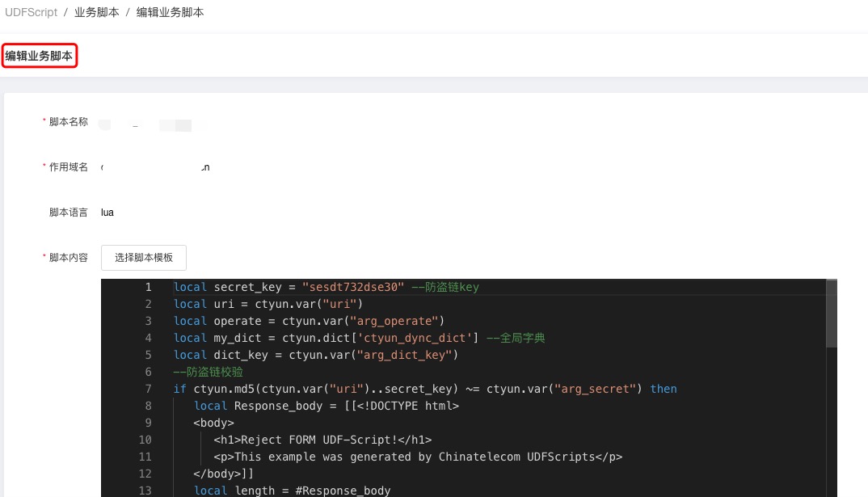Click the UDFScript breadcrumb link

coord(32,13)
